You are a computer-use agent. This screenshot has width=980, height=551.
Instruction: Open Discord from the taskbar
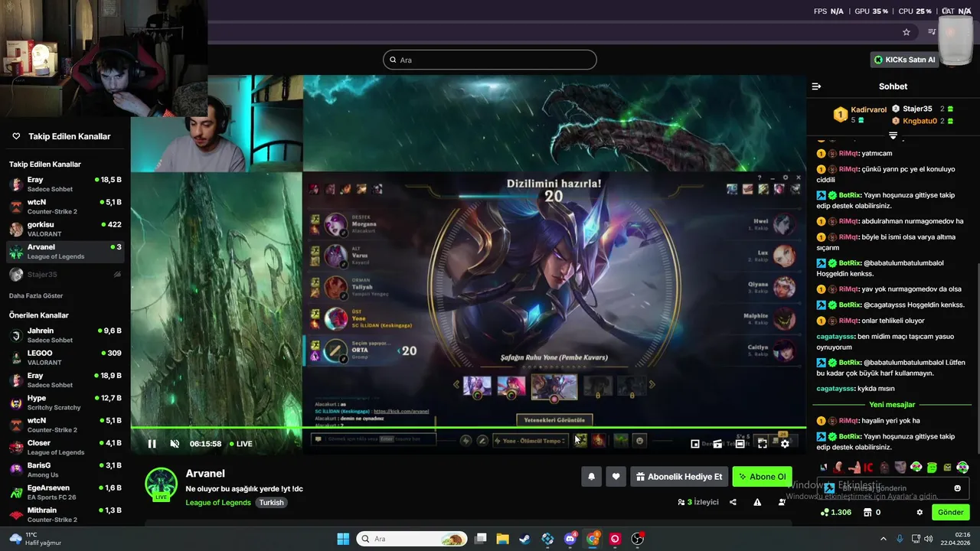coord(570,539)
